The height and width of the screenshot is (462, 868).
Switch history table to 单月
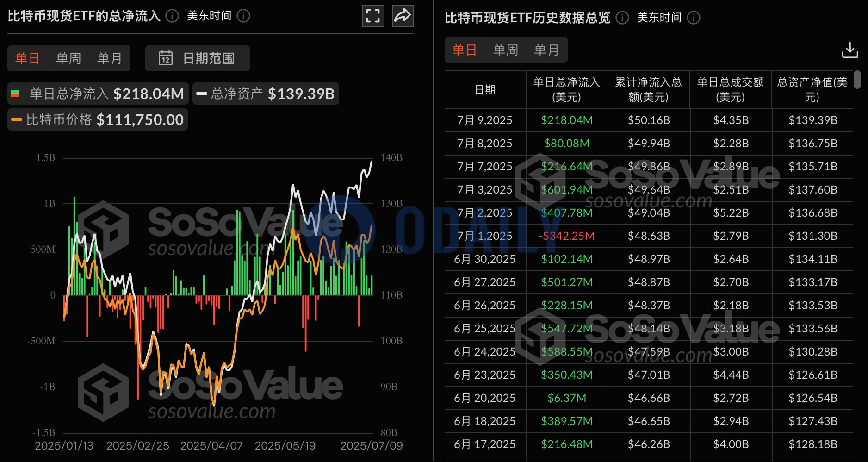click(x=546, y=50)
